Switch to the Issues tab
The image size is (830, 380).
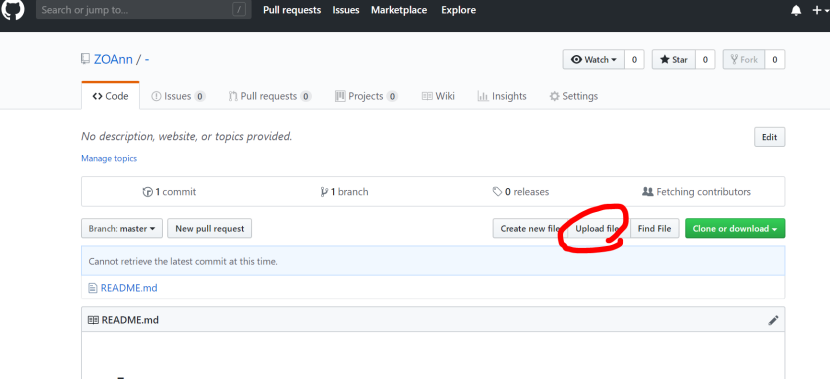click(x=178, y=96)
